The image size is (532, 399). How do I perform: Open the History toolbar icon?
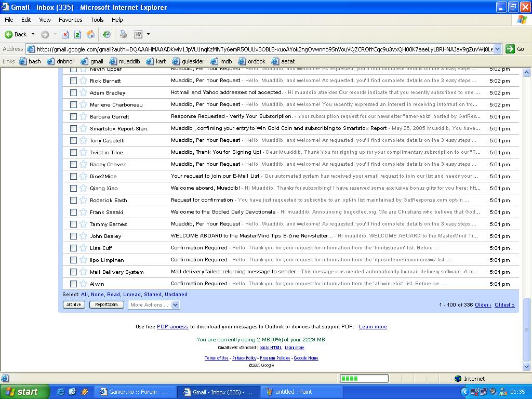[x=107, y=34]
